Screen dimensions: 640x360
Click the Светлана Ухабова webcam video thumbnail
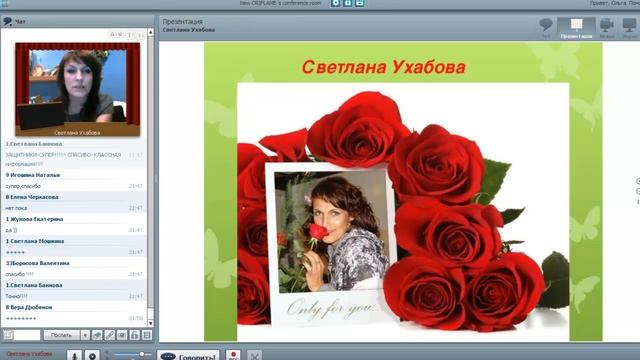click(78, 89)
